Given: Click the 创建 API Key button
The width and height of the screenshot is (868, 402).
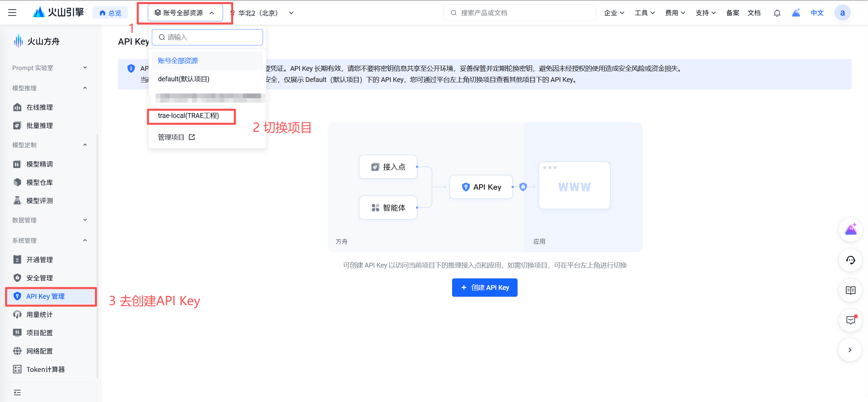Looking at the screenshot, I should (x=484, y=288).
